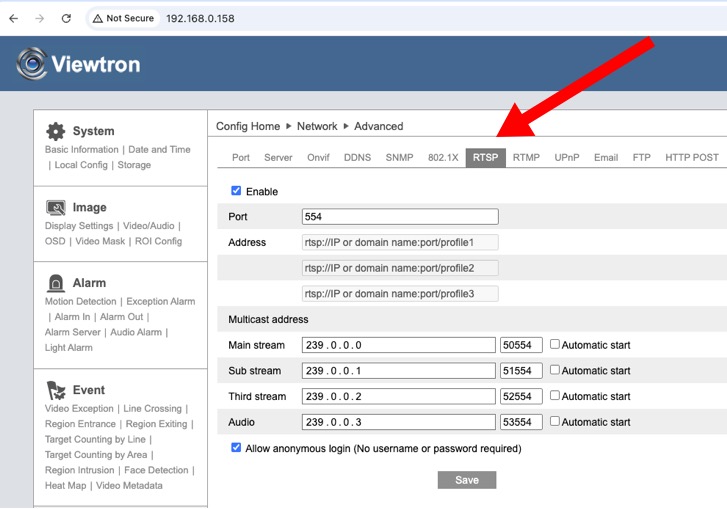Screen dimensions: 727x509
Task: Switch to the RTMP tab
Action: pyautogui.click(x=526, y=158)
